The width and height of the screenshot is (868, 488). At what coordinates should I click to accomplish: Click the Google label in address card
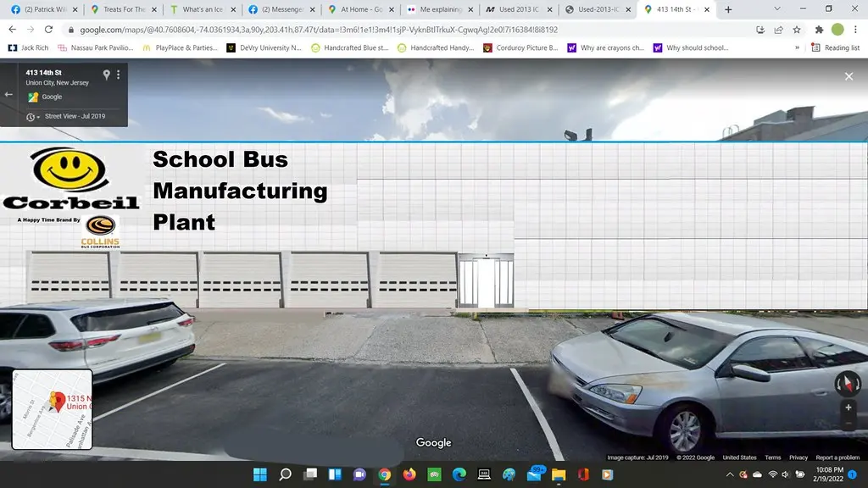click(52, 97)
